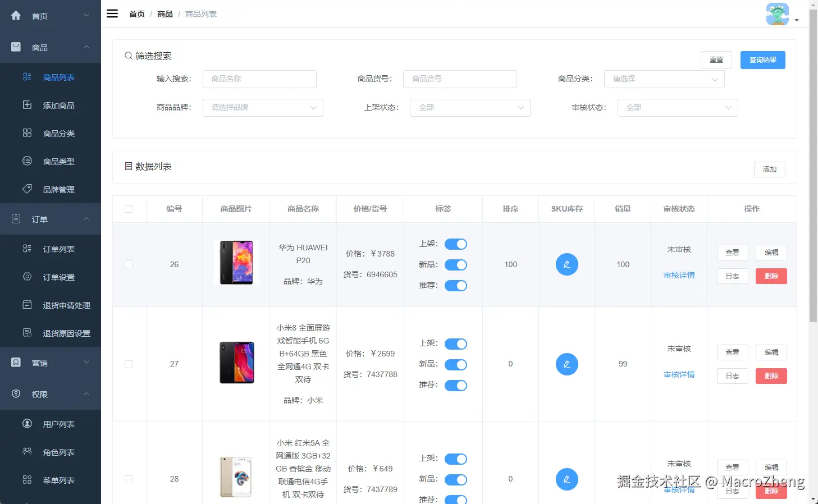Click the list icon beside 数据列表
The height and width of the screenshot is (504, 818).
click(129, 166)
